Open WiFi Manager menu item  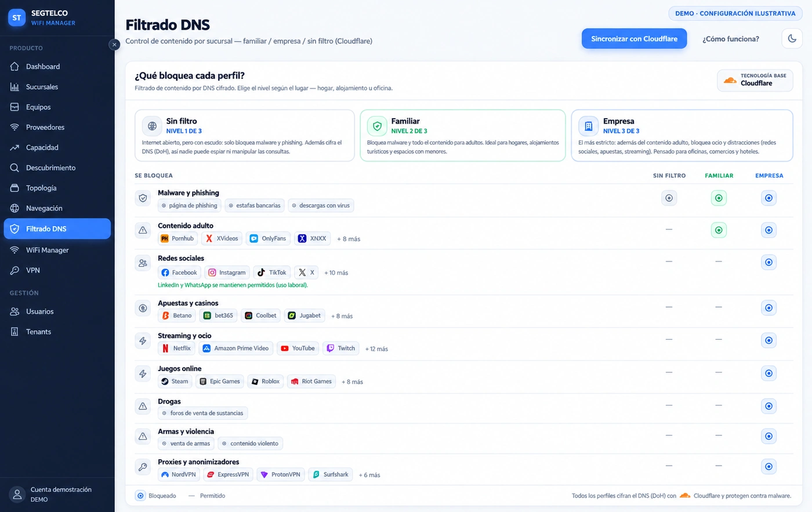pos(57,250)
